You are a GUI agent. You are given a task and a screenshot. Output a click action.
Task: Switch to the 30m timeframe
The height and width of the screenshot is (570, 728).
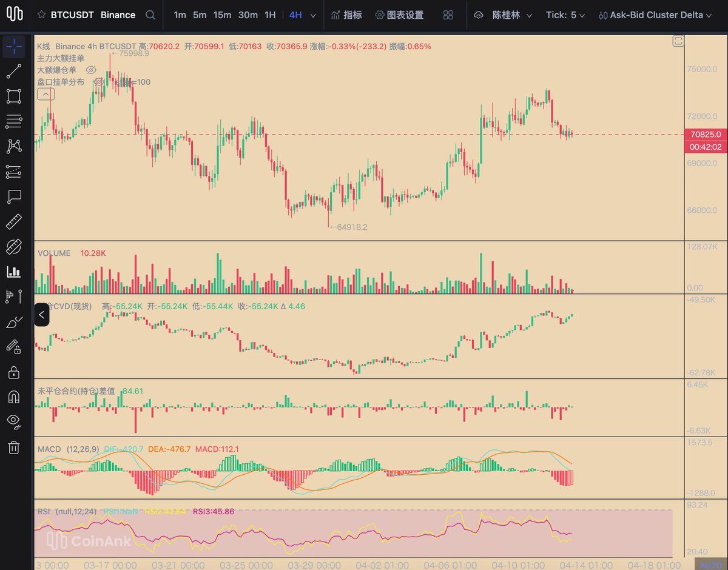(248, 15)
